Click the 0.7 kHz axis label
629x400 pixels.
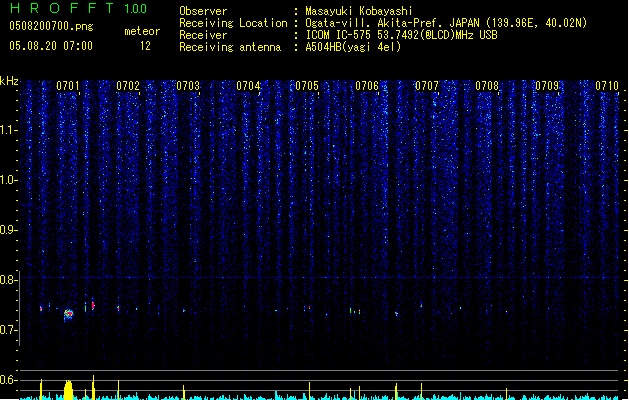(9, 330)
